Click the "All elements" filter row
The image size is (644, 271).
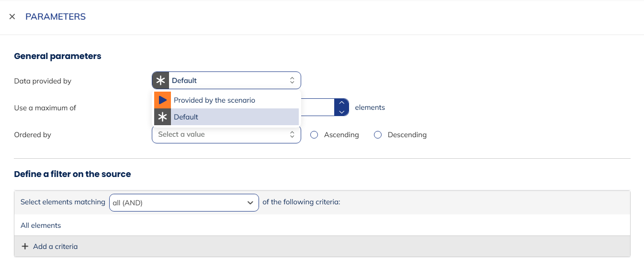point(41,225)
